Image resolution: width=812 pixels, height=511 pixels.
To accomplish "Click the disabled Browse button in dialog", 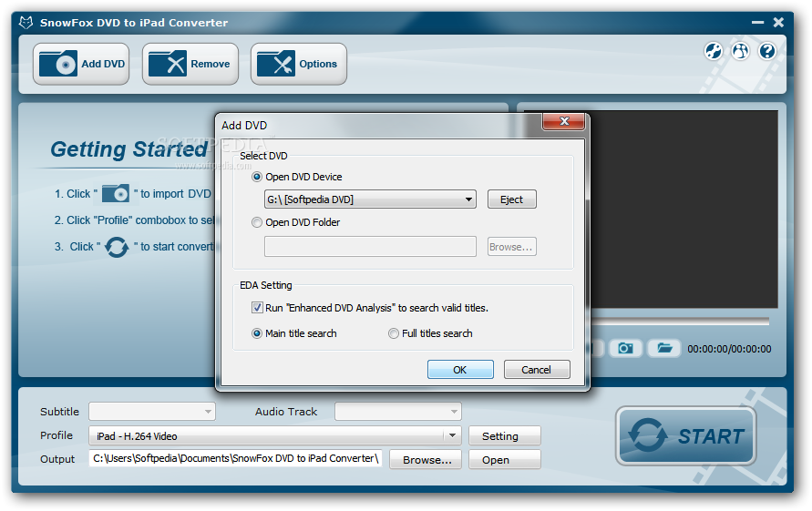I will (x=511, y=247).
